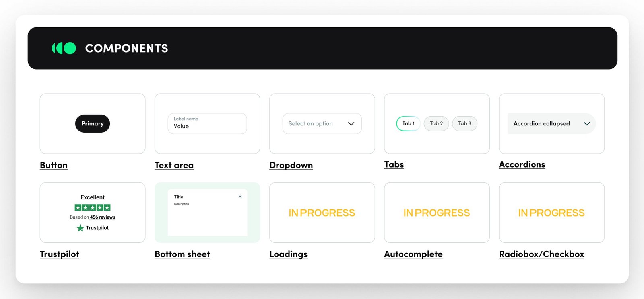
Task: Click the Select an option placeholder text
Action: coord(311,124)
